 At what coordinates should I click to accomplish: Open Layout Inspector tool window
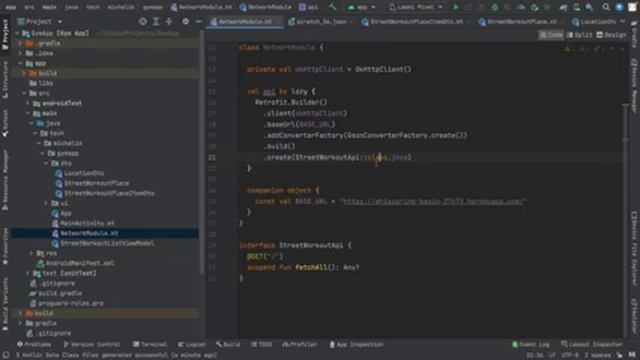[592, 344]
